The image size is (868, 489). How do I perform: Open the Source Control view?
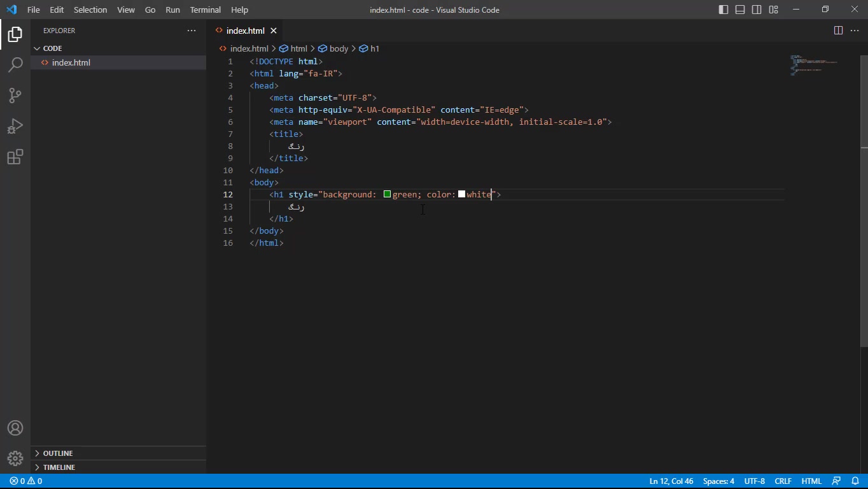coord(15,96)
